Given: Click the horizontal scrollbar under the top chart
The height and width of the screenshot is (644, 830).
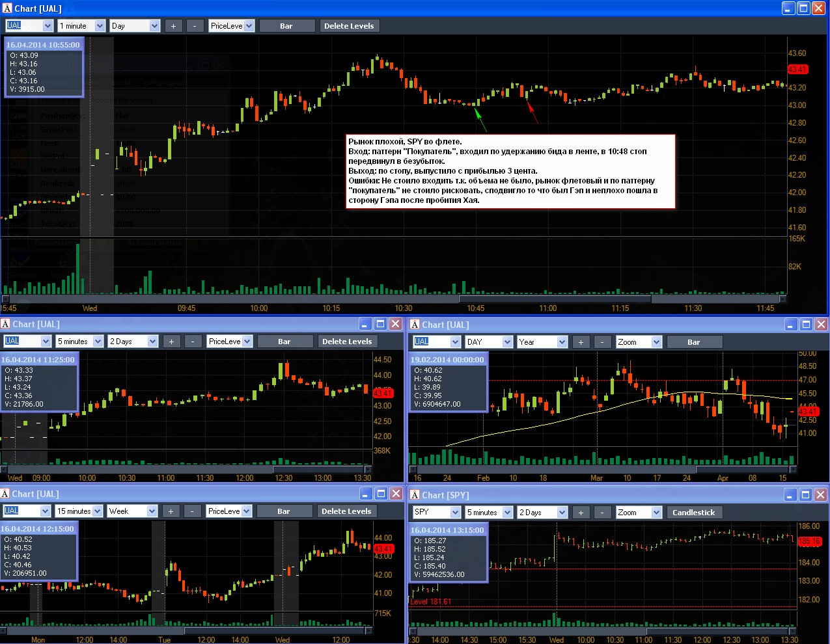Looking at the screenshot, I should 393,299.
